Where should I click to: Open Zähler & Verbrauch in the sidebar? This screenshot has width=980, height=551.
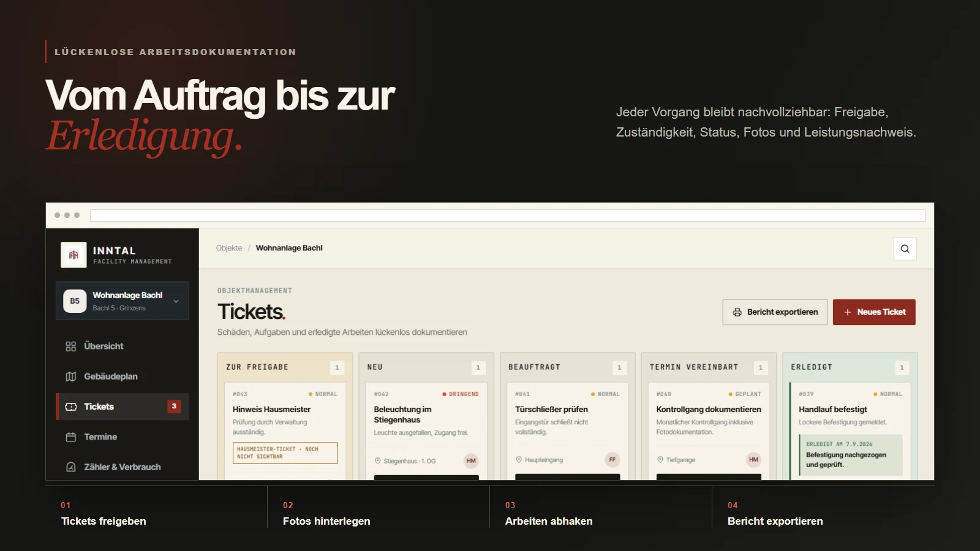pos(123,467)
